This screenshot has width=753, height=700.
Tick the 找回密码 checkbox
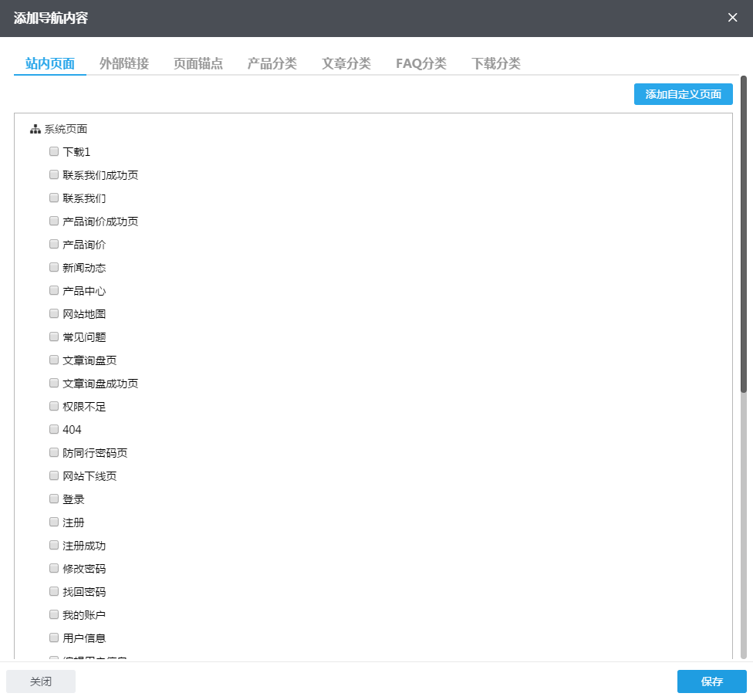point(53,590)
